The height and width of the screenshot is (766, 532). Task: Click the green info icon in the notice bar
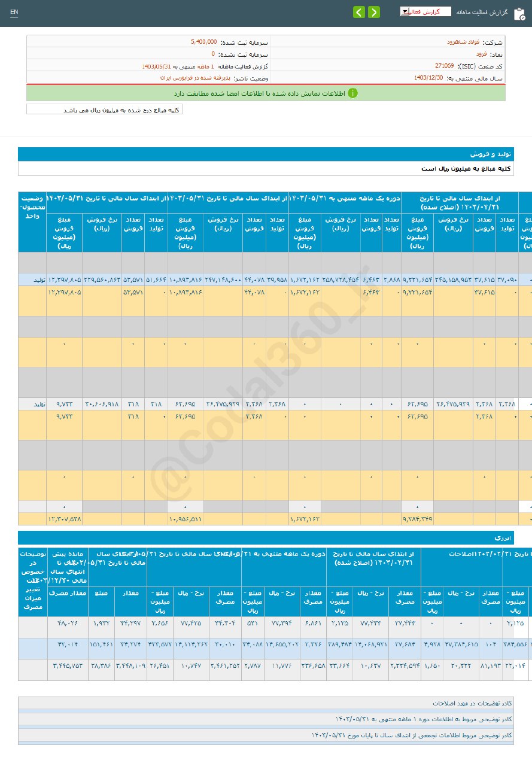point(353,93)
